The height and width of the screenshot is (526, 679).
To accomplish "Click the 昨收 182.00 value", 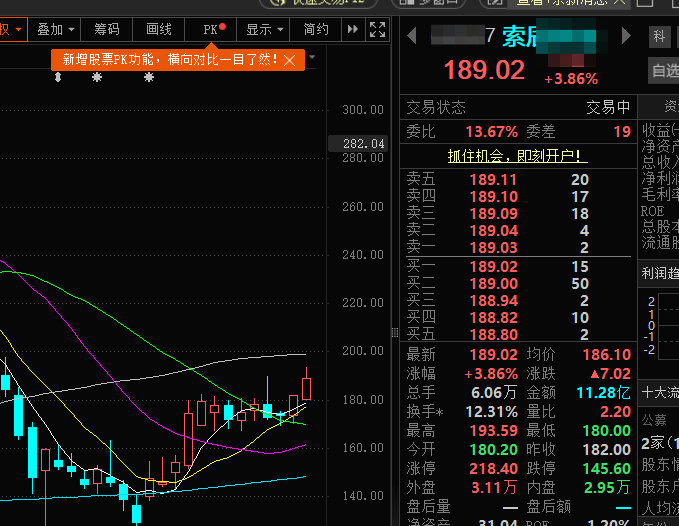I will (607, 450).
